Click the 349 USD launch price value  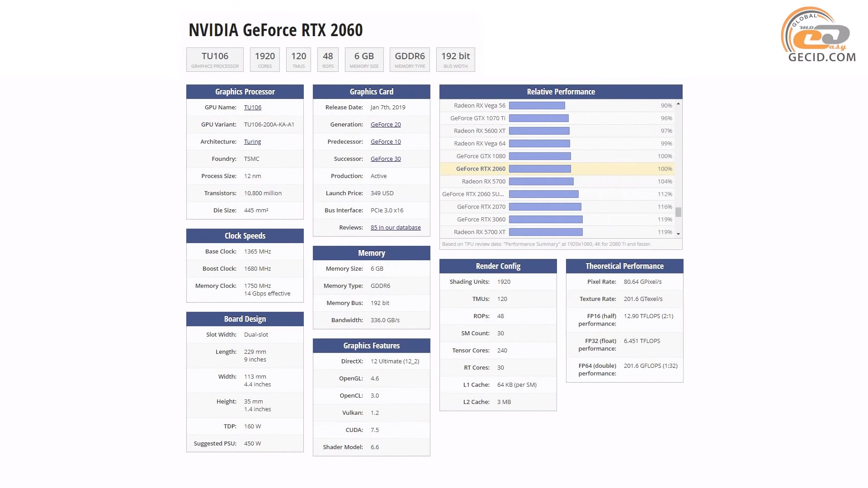pos(382,193)
